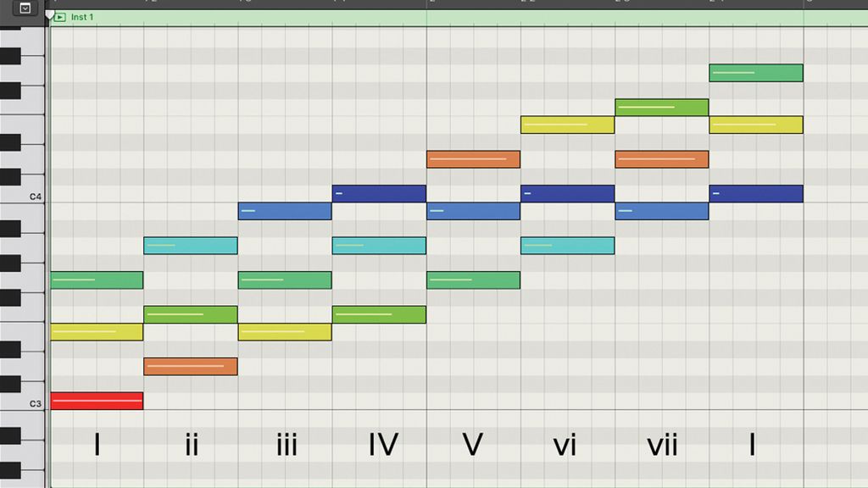Select the orange note in the V chord
Image resolution: width=868 pixels, height=488 pixels.
click(474, 158)
